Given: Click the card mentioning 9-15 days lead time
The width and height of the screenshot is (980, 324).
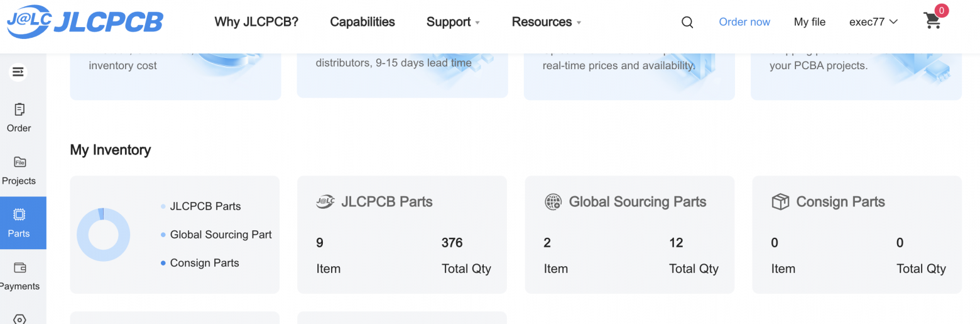Looking at the screenshot, I should 402,75.
